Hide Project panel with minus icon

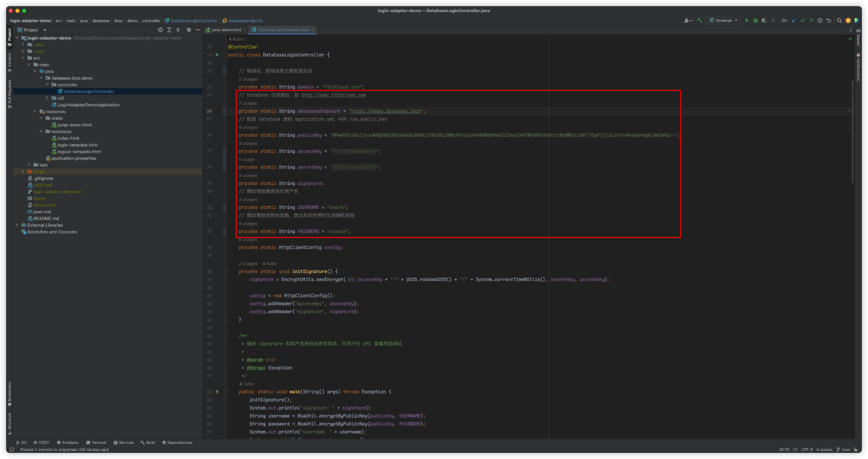click(197, 30)
